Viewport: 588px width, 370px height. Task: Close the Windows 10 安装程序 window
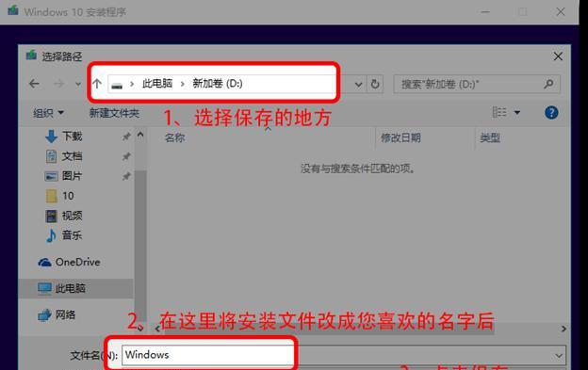[x=561, y=12]
